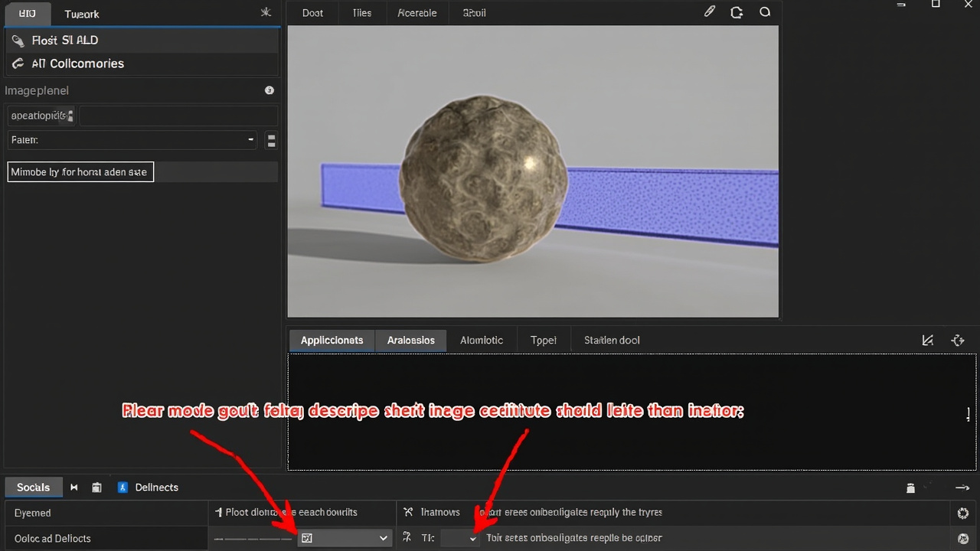Select the Alomlotic tab
The width and height of the screenshot is (980, 551).
pyautogui.click(x=482, y=341)
